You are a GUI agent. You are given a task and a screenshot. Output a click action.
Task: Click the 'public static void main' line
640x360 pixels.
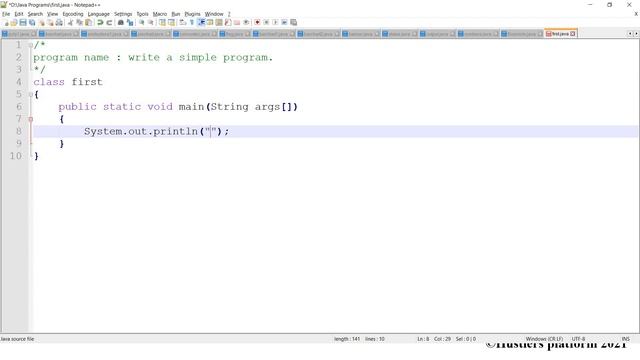point(178,107)
